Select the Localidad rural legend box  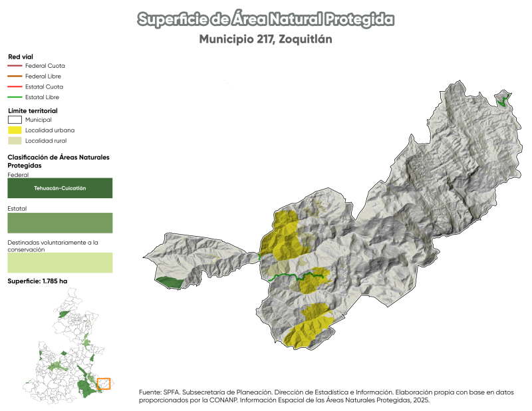point(15,141)
